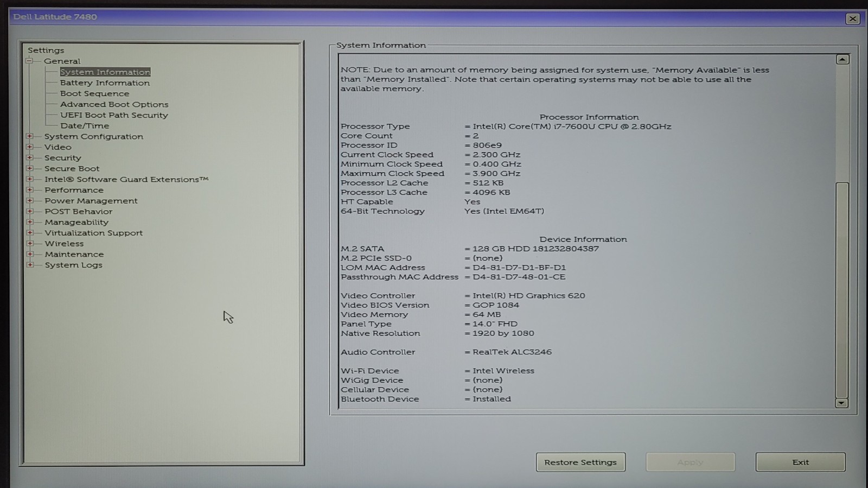Expand the POST Behavior node
This screenshot has height=488, width=868.
(x=30, y=211)
